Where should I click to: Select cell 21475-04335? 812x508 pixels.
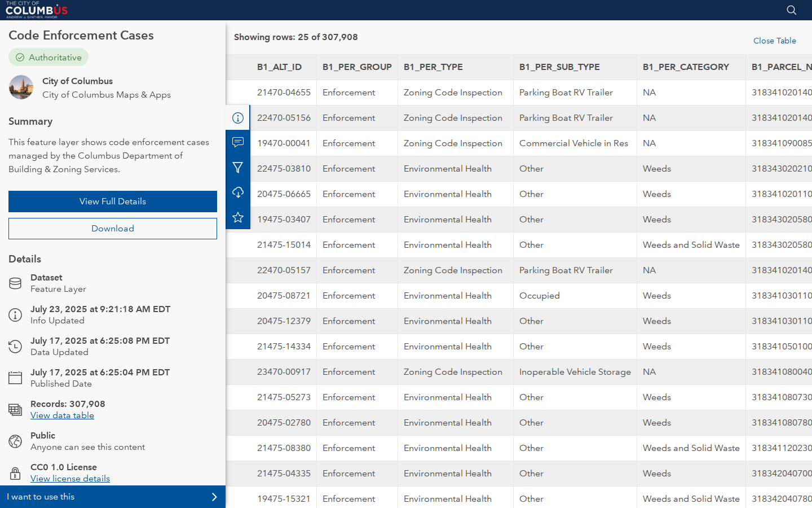pos(284,474)
